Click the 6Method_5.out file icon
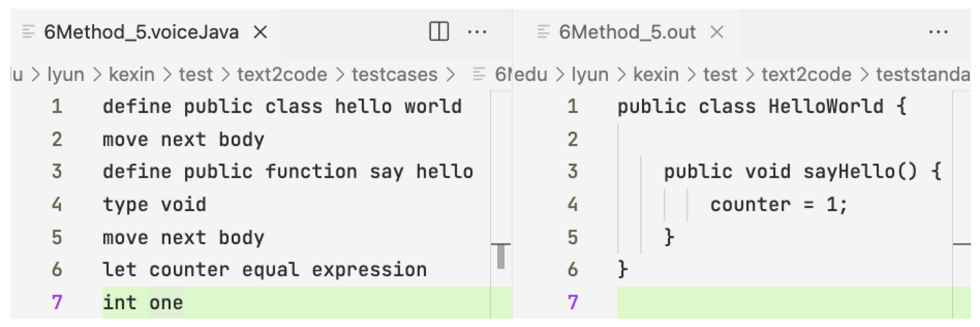980x327 pixels. 543,32
